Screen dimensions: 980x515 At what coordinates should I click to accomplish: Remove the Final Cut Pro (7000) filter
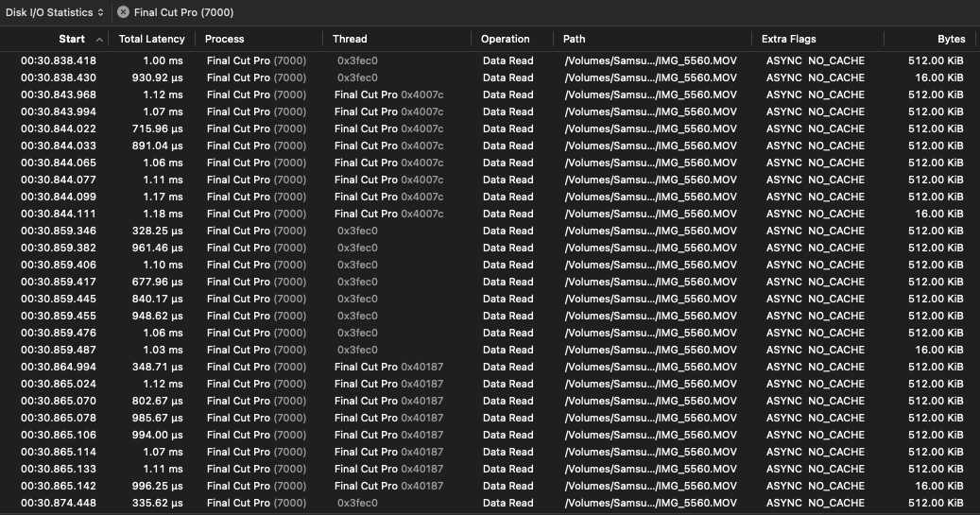point(123,12)
